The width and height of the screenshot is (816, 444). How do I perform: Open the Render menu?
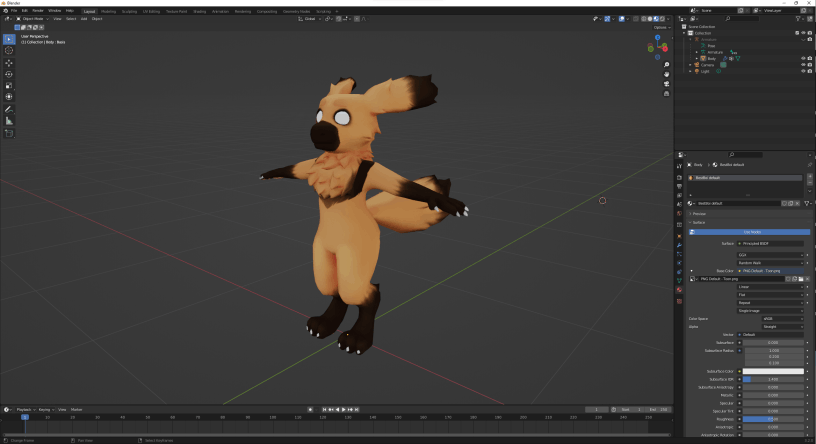tap(37, 11)
